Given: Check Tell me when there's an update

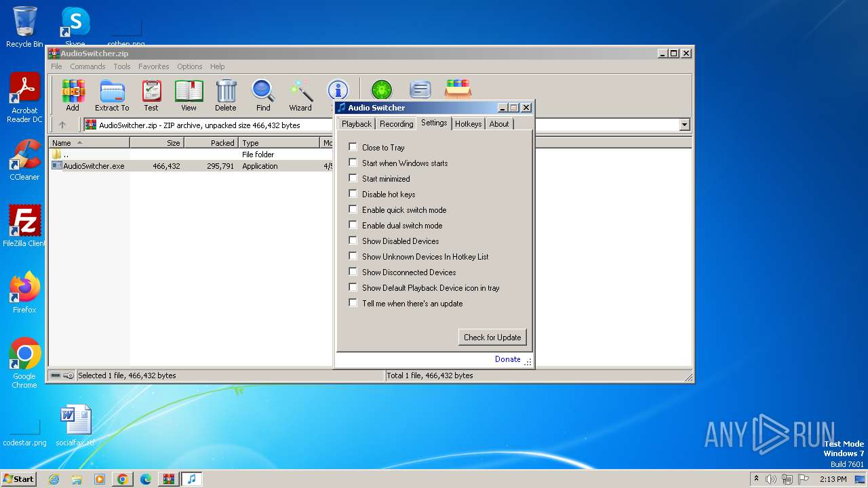Looking at the screenshot, I should pyautogui.click(x=353, y=302).
